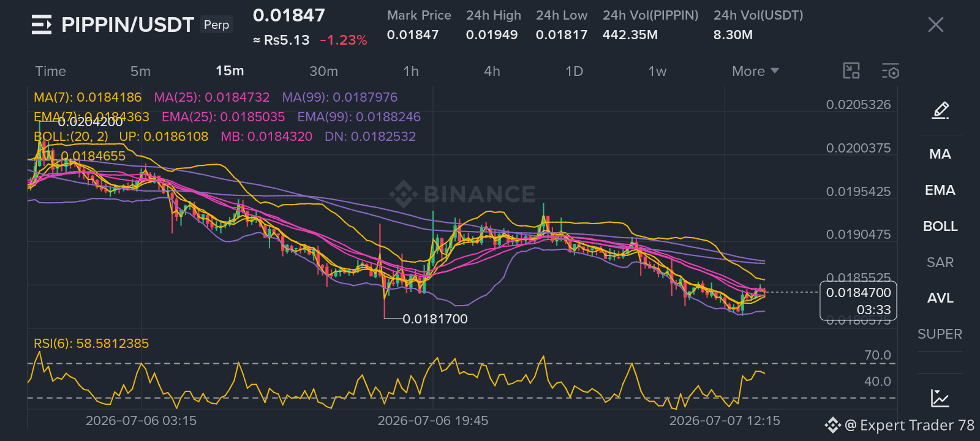Open the line chart icon in sidebar
980x441 pixels.
coord(940,398)
